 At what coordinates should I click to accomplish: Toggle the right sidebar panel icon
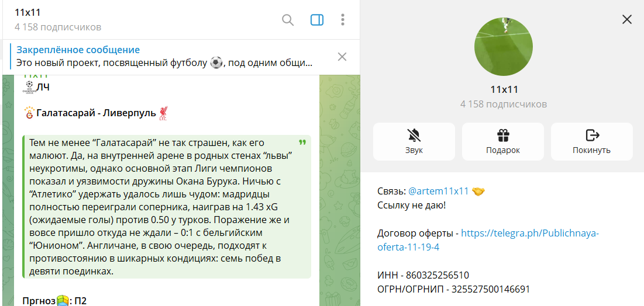pyautogui.click(x=317, y=20)
